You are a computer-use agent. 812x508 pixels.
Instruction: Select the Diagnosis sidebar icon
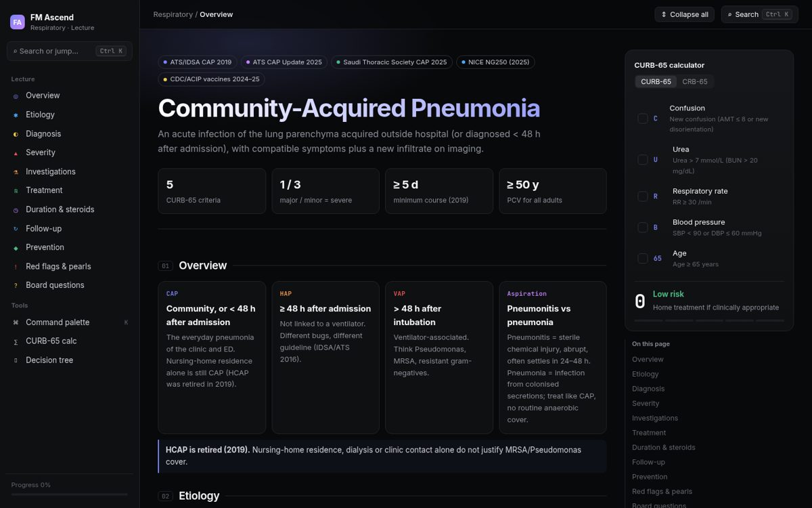tap(16, 134)
